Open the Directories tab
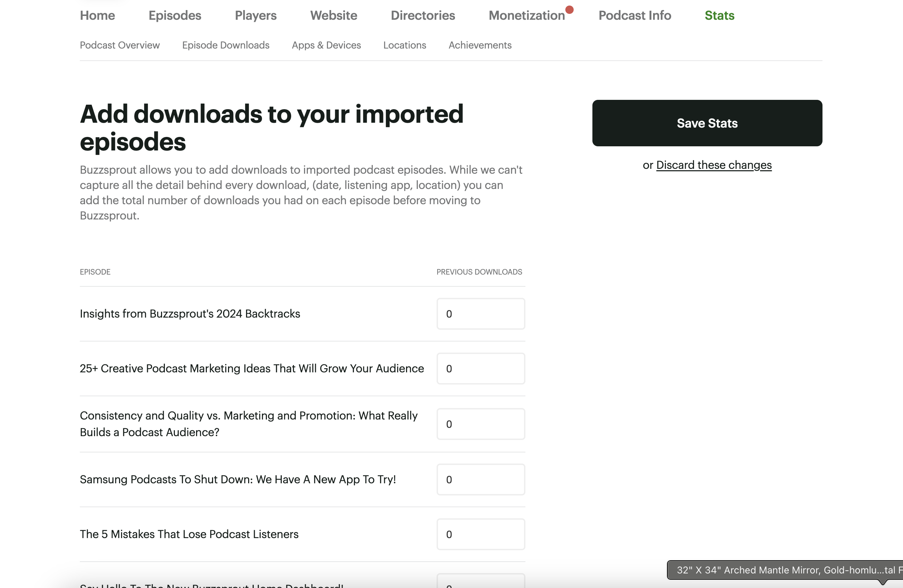 pyautogui.click(x=423, y=15)
